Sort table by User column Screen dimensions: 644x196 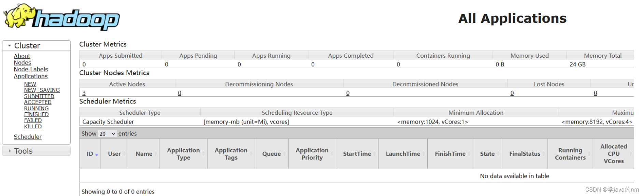(114, 154)
